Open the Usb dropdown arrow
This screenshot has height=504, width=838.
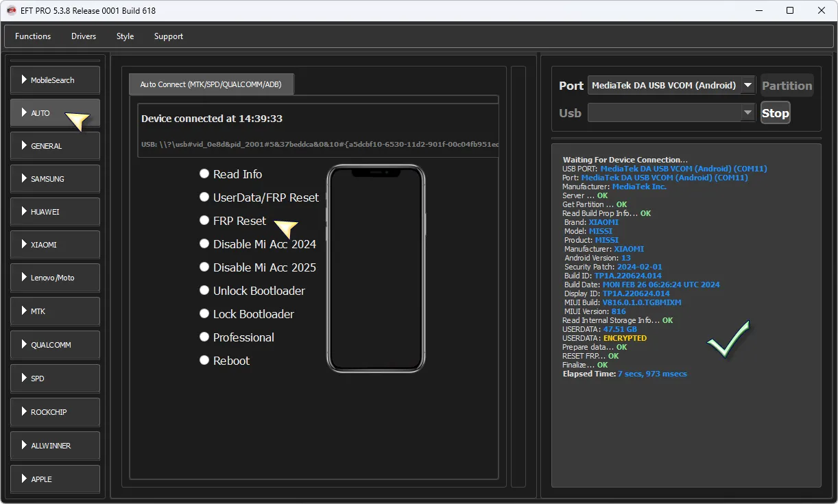click(x=747, y=113)
